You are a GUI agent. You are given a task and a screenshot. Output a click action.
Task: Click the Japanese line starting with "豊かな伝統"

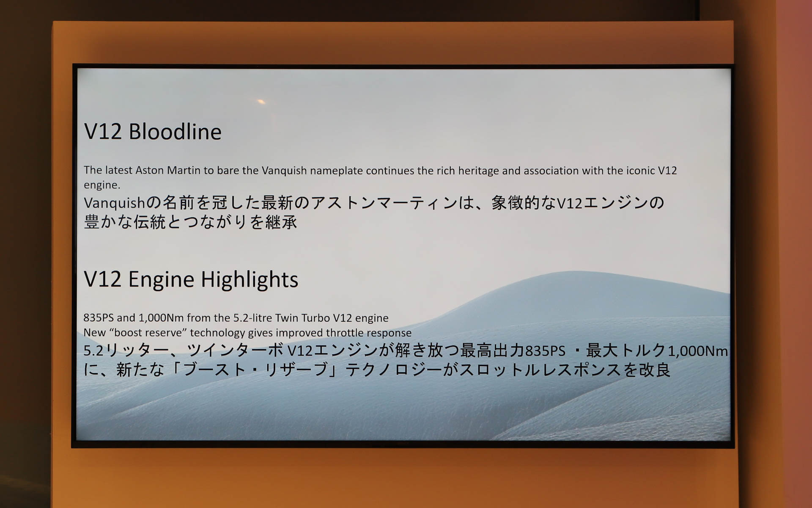click(190, 222)
